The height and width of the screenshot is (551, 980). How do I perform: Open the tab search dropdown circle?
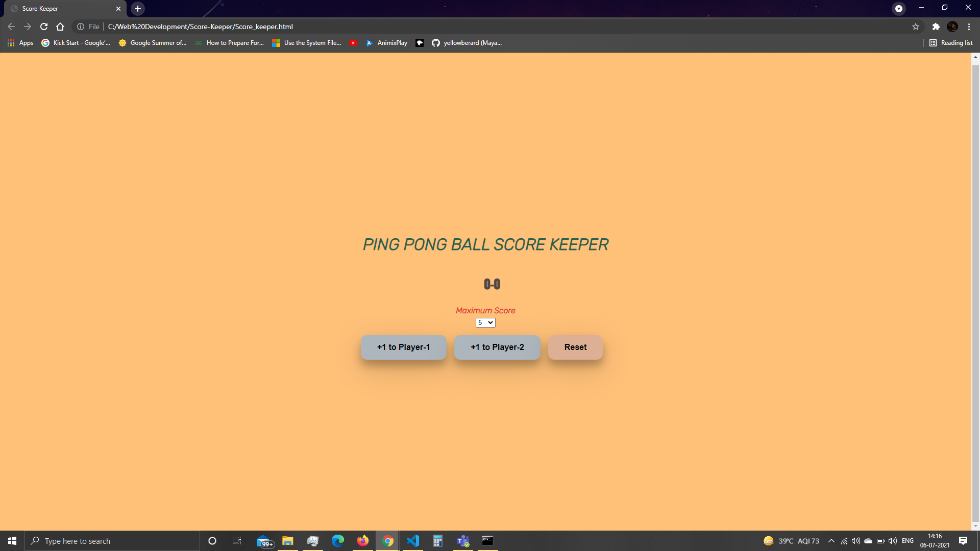click(x=899, y=8)
